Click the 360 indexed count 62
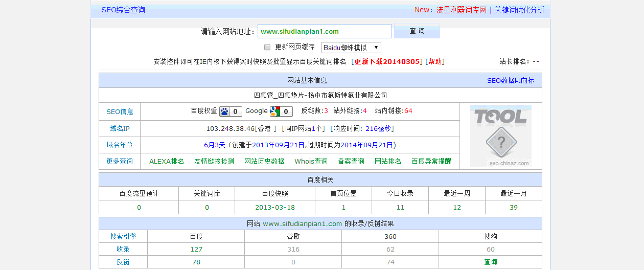 [x=390, y=249]
